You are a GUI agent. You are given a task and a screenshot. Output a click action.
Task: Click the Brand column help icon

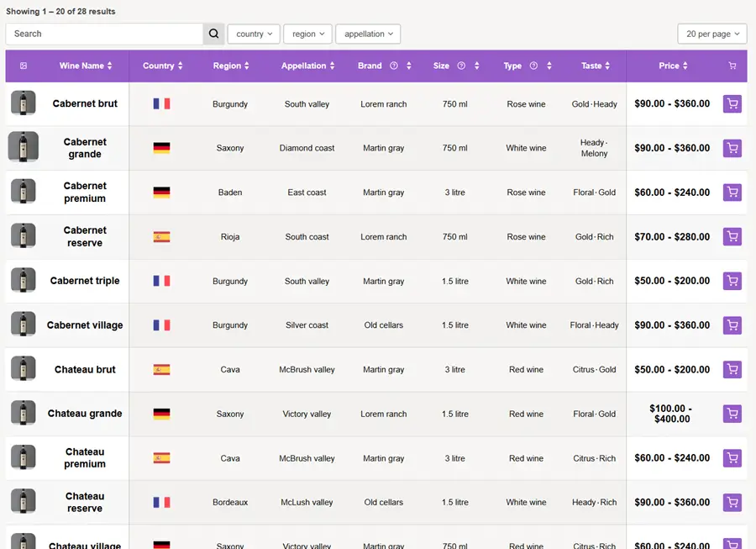393,66
